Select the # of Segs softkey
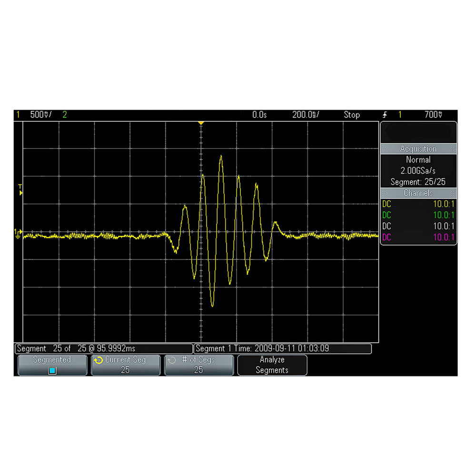Viewport: 476px width, 476px height. [x=199, y=365]
